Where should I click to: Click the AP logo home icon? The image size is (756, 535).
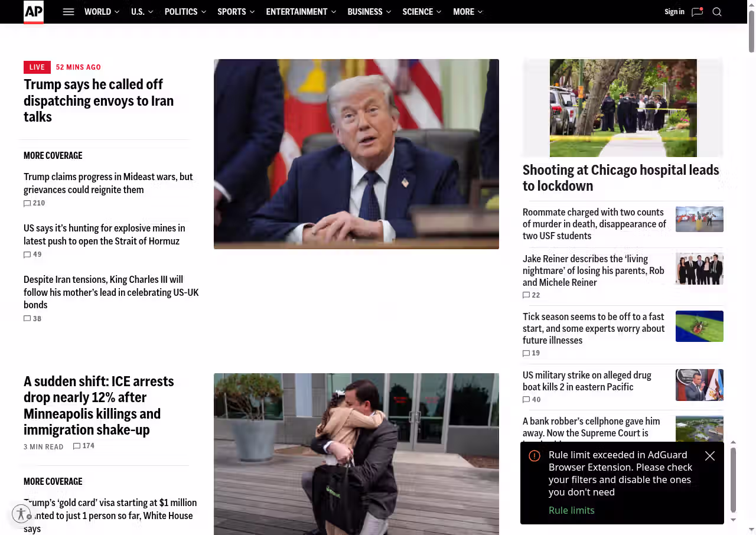point(34,12)
